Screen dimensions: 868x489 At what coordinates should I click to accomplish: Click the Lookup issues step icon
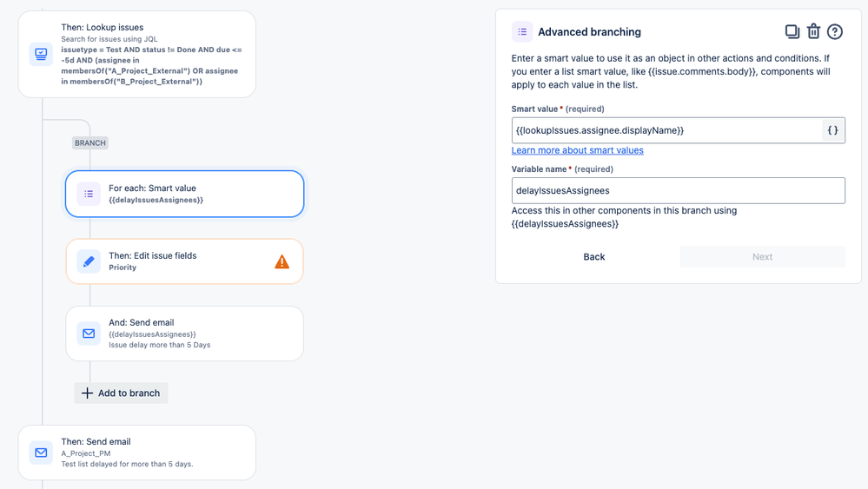click(41, 54)
